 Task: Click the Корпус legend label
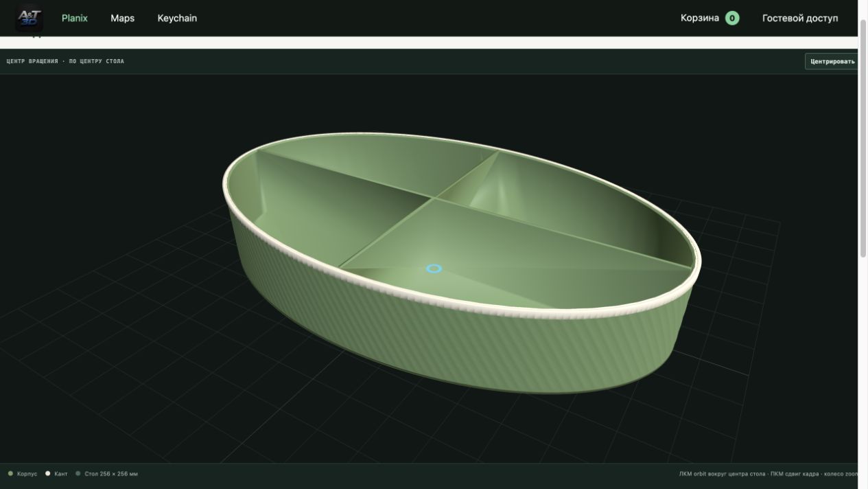tap(27, 474)
